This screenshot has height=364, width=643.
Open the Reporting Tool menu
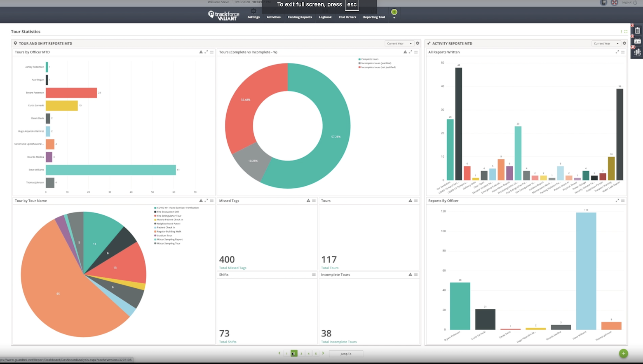coord(374,17)
